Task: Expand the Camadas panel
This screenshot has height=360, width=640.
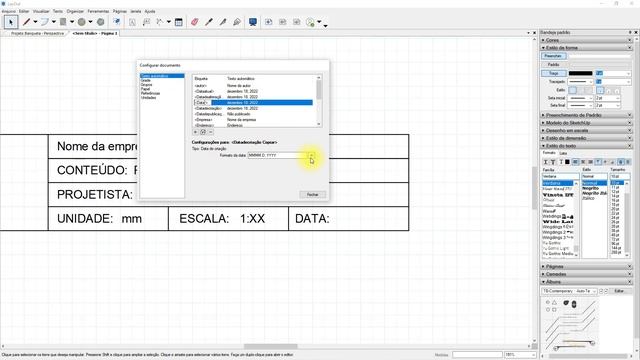Action: [586, 274]
